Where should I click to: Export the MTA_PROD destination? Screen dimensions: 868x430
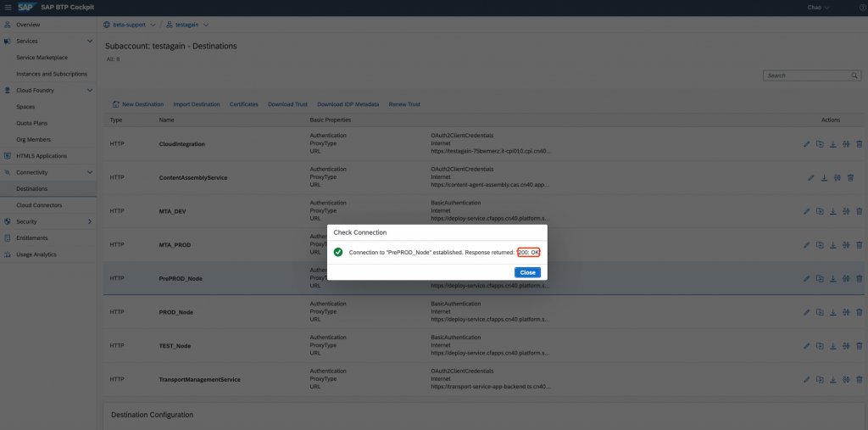point(833,245)
